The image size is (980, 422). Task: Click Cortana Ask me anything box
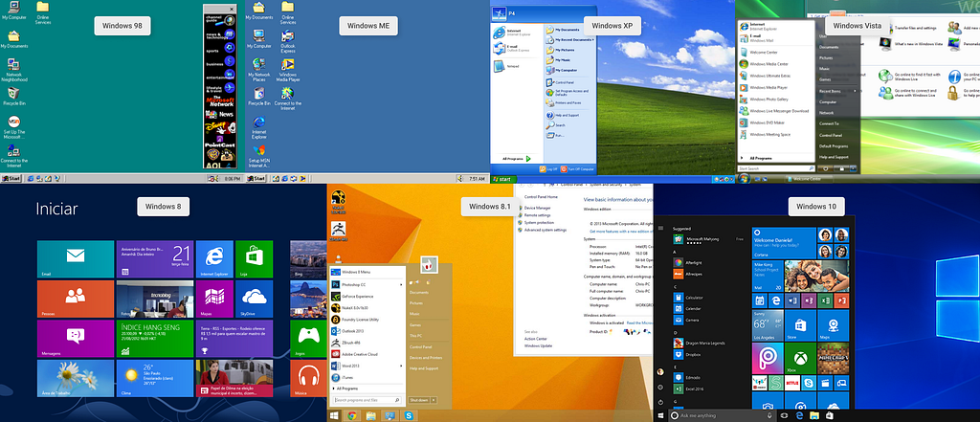[x=722, y=415]
